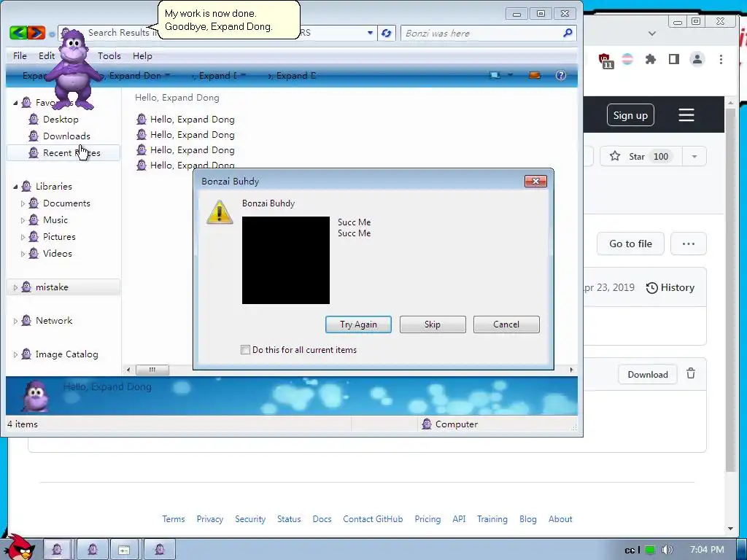The image size is (747, 560).
Task: Click the Skip button
Action: [x=433, y=324]
